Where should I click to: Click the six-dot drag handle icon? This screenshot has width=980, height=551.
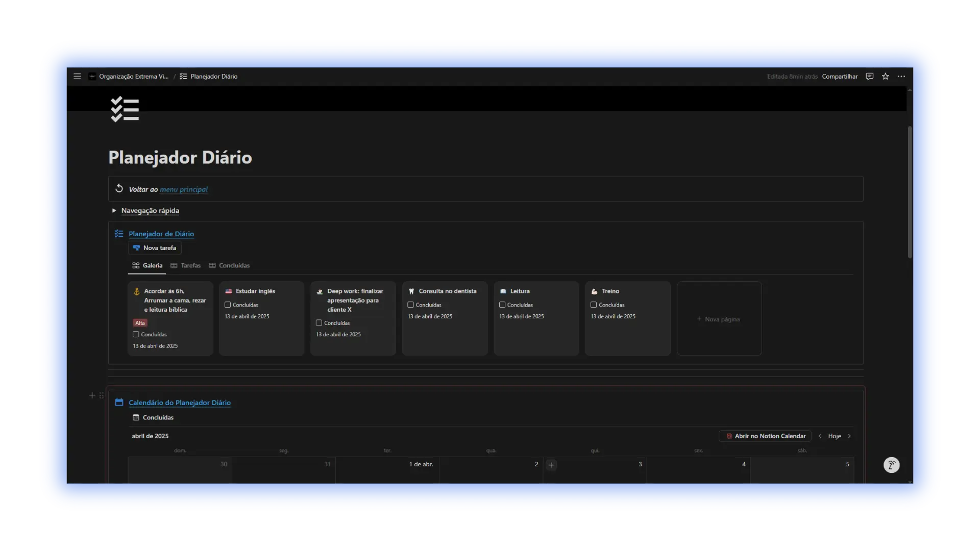pyautogui.click(x=102, y=395)
